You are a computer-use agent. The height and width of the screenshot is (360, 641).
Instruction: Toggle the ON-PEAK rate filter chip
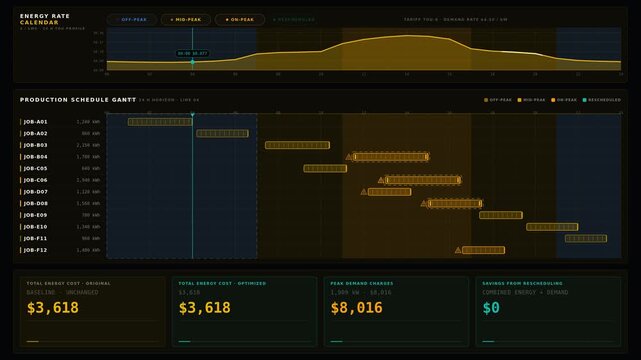(x=240, y=20)
